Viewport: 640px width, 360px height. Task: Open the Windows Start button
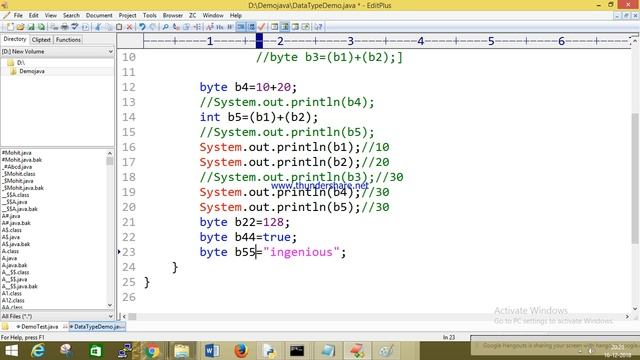point(11,351)
